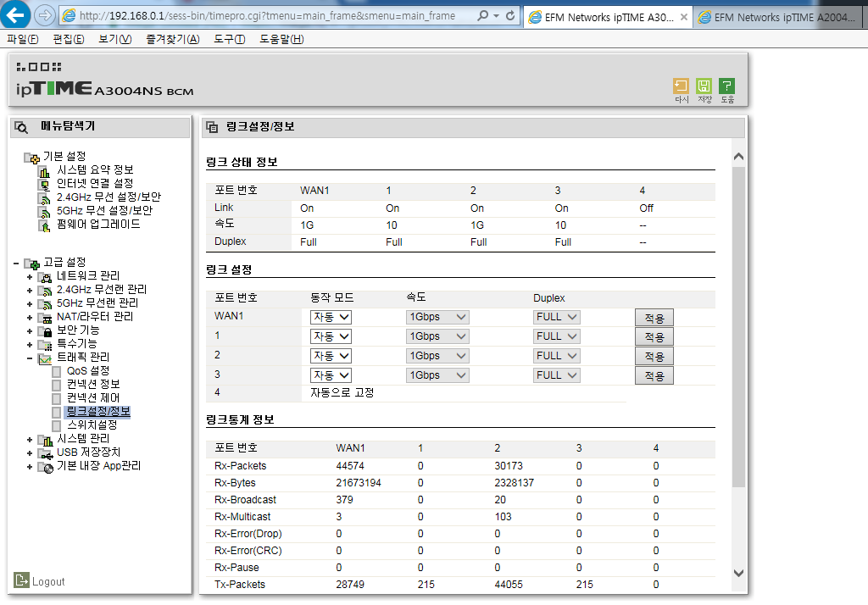
Task: Click 적용 button for port 1
Action: (654, 337)
